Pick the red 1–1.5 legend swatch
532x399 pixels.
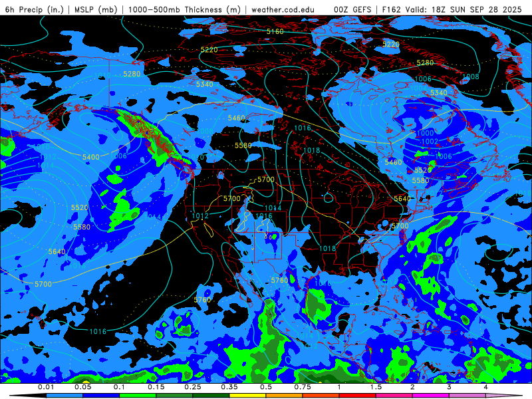[358, 396]
